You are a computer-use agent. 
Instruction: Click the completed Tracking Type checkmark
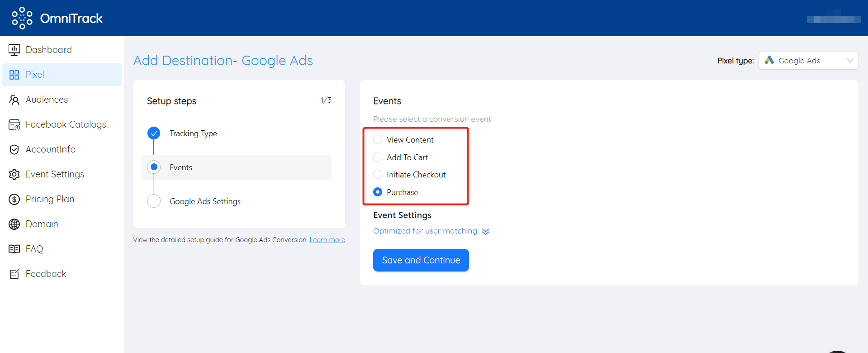pyautogui.click(x=154, y=134)
